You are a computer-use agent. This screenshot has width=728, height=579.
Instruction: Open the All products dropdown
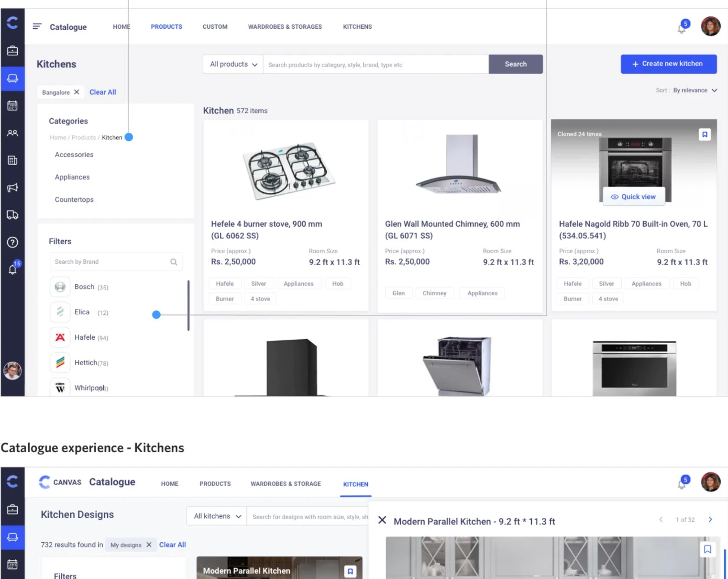233,64
